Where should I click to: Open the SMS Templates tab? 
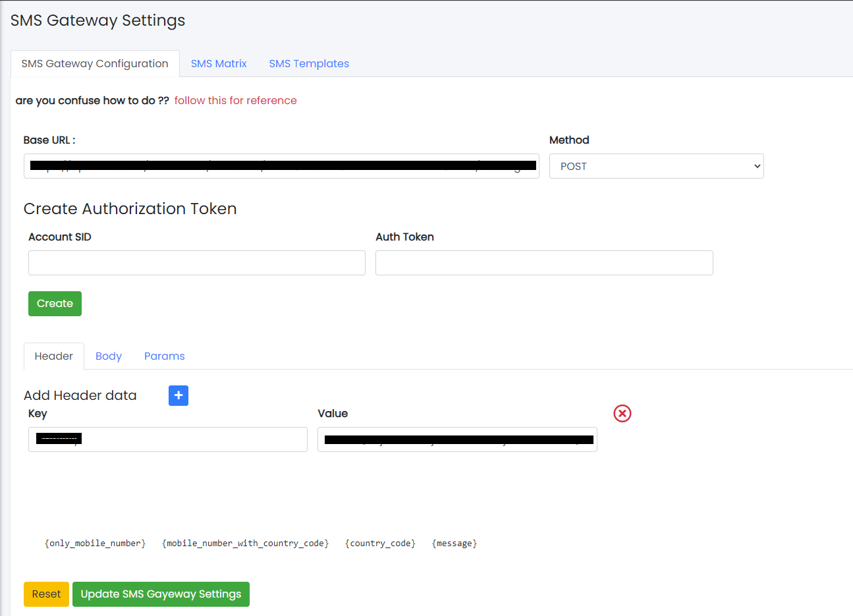click(x=309, y=64)
